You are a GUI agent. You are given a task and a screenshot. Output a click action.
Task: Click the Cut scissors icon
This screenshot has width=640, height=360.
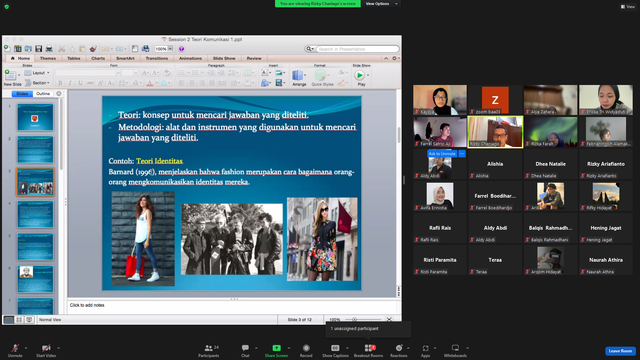pyautogui.click(x=62, y=49)
